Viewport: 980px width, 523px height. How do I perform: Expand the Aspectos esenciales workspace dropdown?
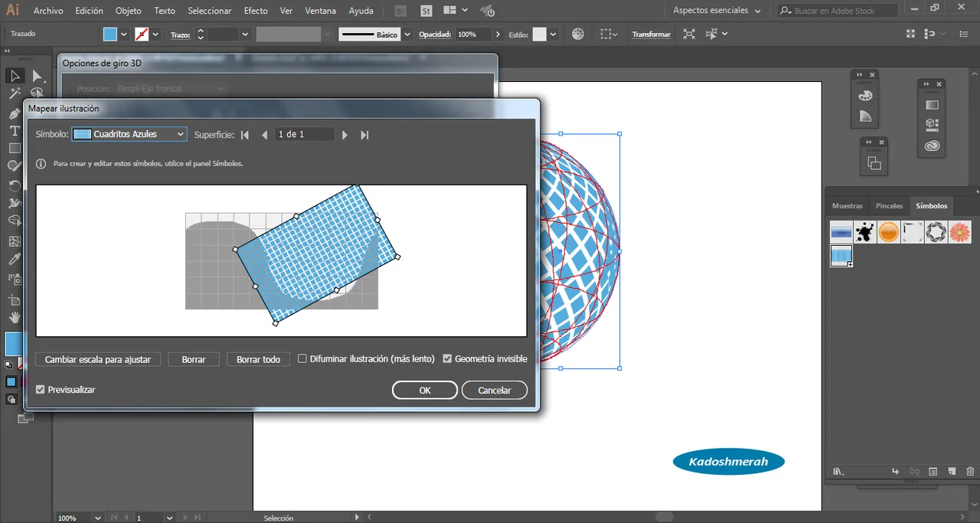(717, 11)
